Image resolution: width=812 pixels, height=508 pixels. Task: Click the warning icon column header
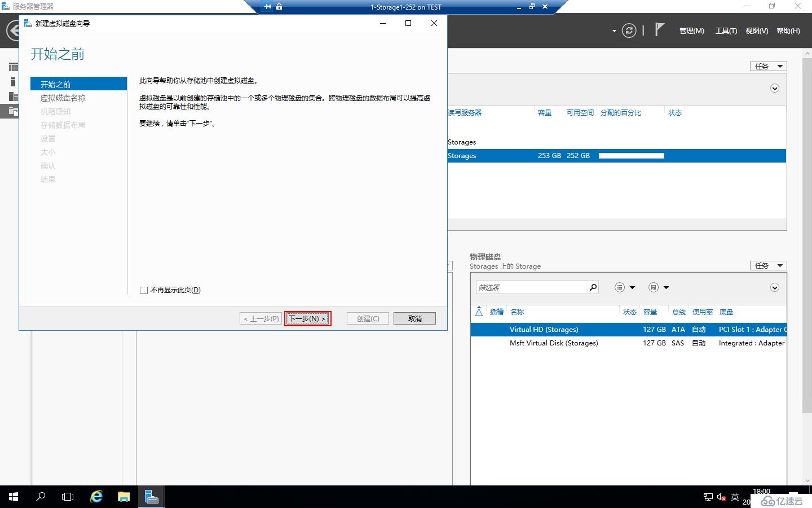pyautogui.click(x=479, y=312)
